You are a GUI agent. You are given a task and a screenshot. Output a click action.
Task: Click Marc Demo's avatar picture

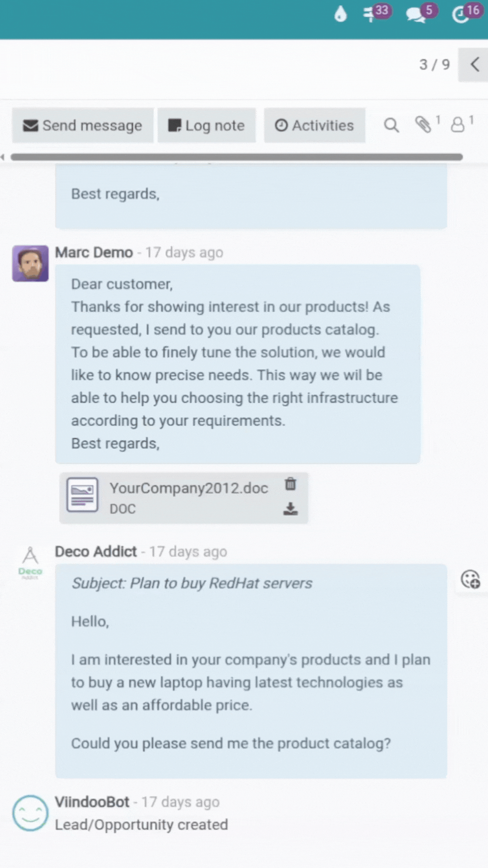pyautogui.click(x=30, y=264)
